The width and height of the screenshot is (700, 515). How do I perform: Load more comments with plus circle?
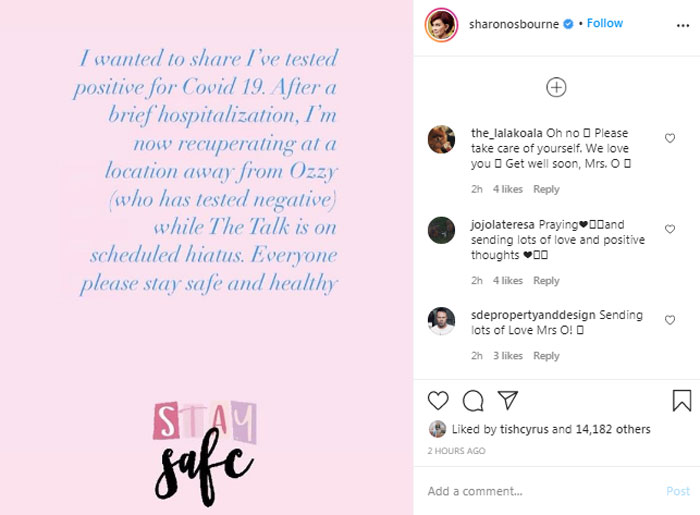click(x=556, y=87)
